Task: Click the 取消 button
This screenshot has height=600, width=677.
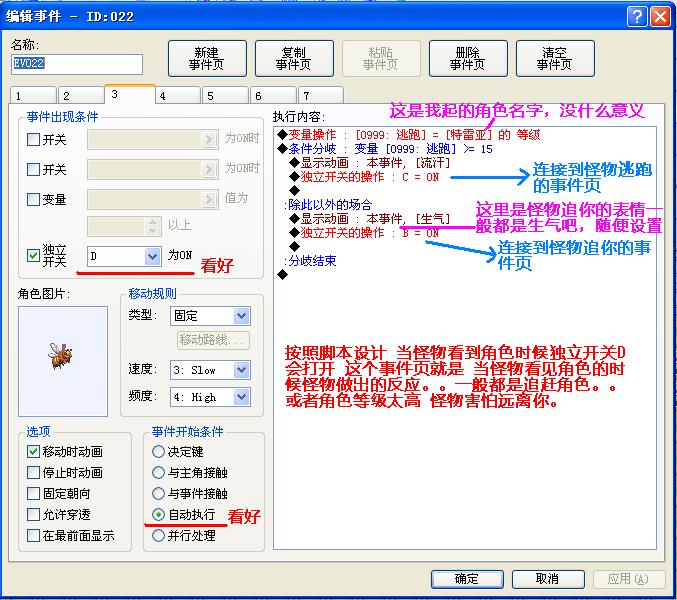Action: [548, 578]
